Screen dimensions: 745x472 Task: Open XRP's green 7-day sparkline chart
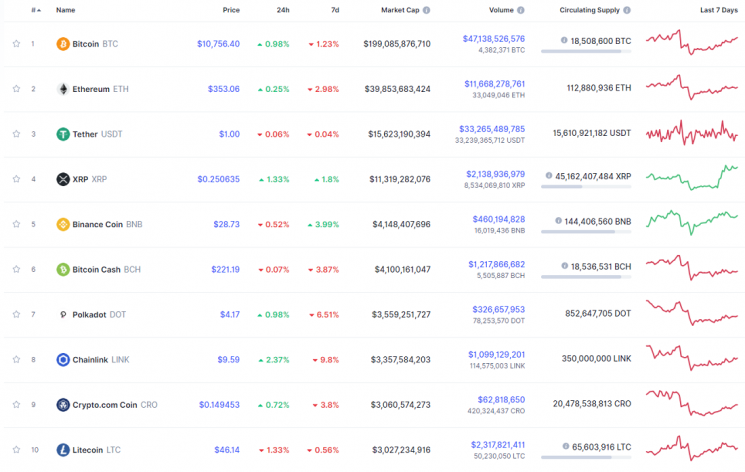[692, 177]
